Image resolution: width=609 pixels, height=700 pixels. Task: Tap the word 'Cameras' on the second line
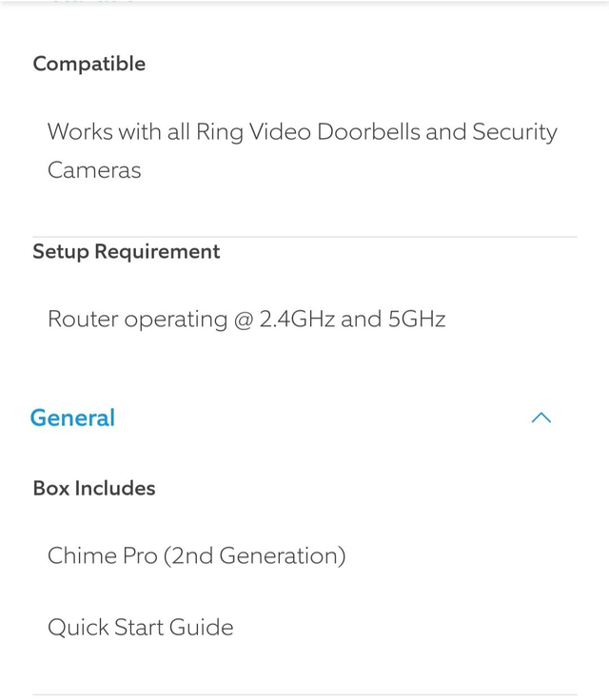(94, 170)
